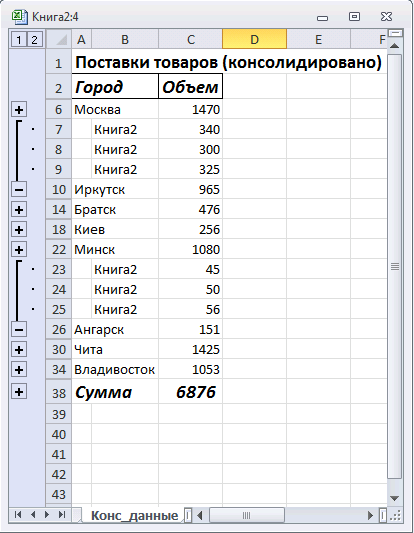
Task: Select row 43 header
Action: point(59,495)
